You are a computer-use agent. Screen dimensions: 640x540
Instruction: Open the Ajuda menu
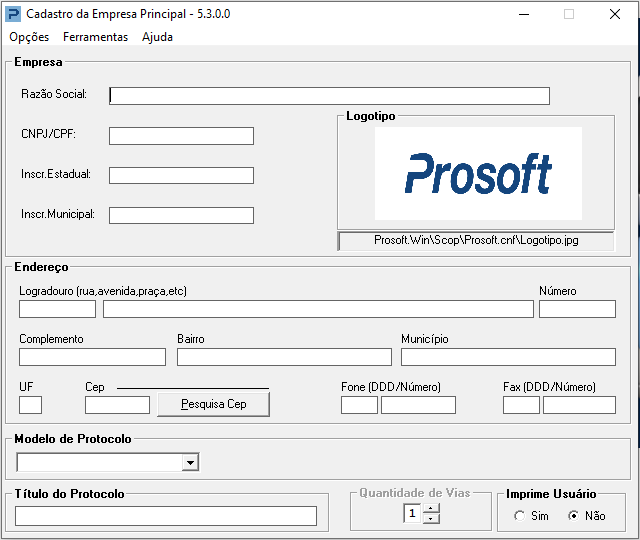pos(157,37)
